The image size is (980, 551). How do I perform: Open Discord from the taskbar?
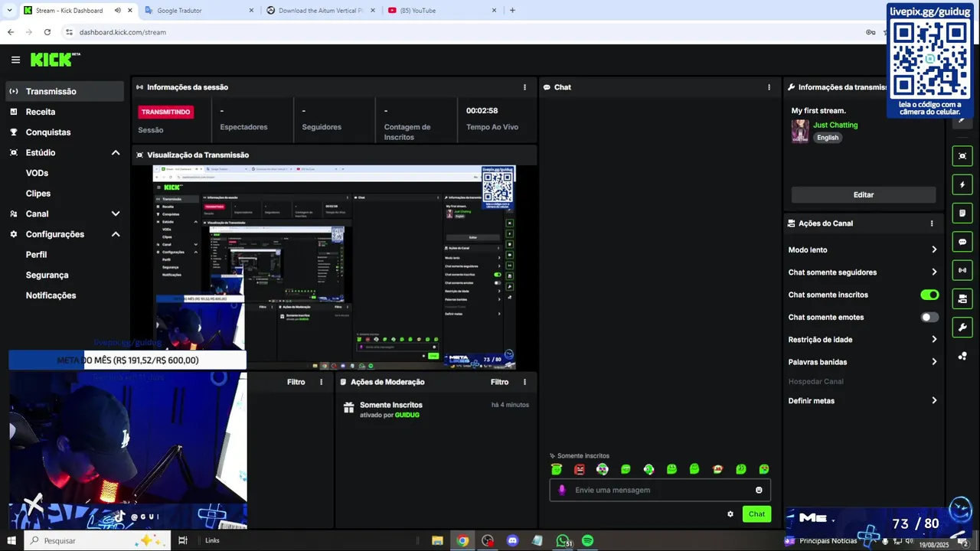pos(513,540)
